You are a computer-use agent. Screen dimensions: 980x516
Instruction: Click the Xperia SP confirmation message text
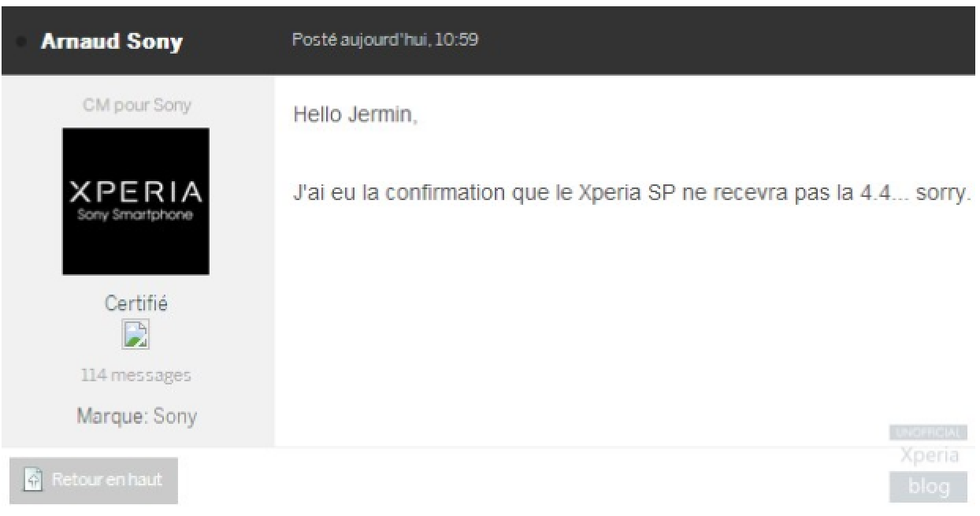coord(629,194)
